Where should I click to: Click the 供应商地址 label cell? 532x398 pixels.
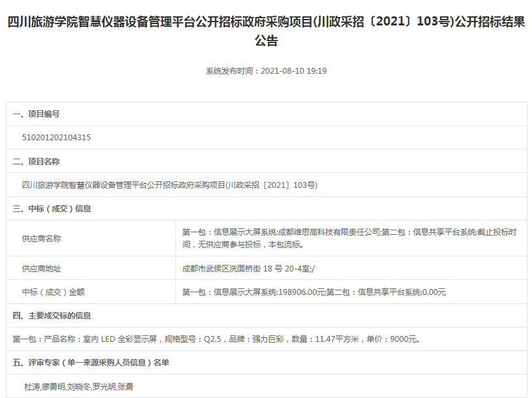(x=91, y=268)
